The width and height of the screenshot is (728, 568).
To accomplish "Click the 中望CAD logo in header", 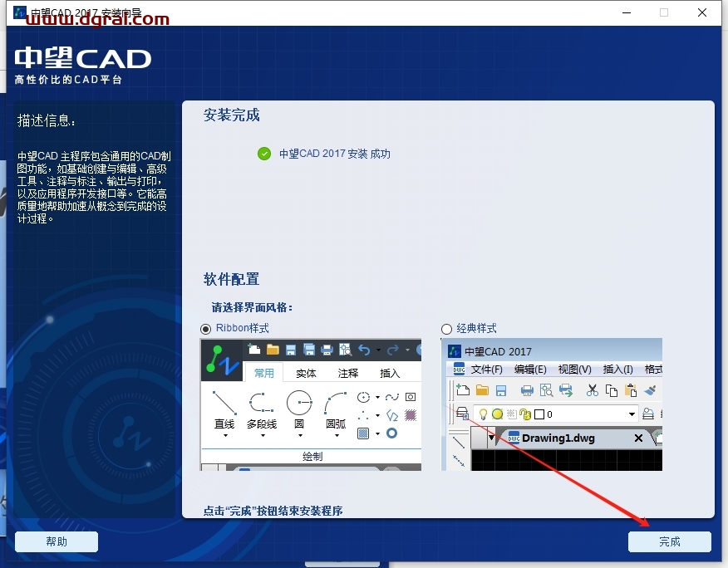I will coord(83,58).
